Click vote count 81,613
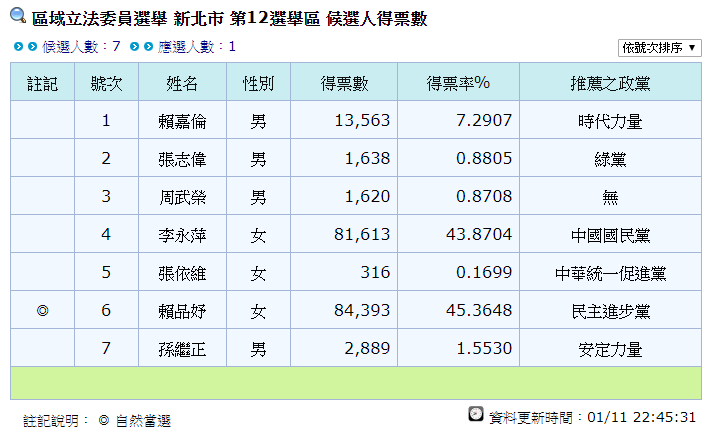The image size is (709, 441). (362, 235)
